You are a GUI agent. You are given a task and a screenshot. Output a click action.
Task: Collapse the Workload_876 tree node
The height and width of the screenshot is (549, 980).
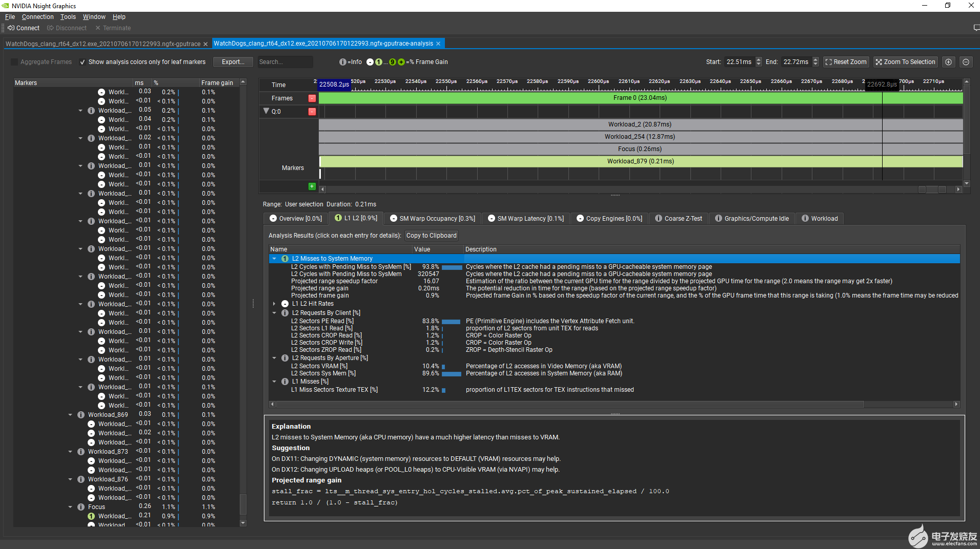pos(70,479)
